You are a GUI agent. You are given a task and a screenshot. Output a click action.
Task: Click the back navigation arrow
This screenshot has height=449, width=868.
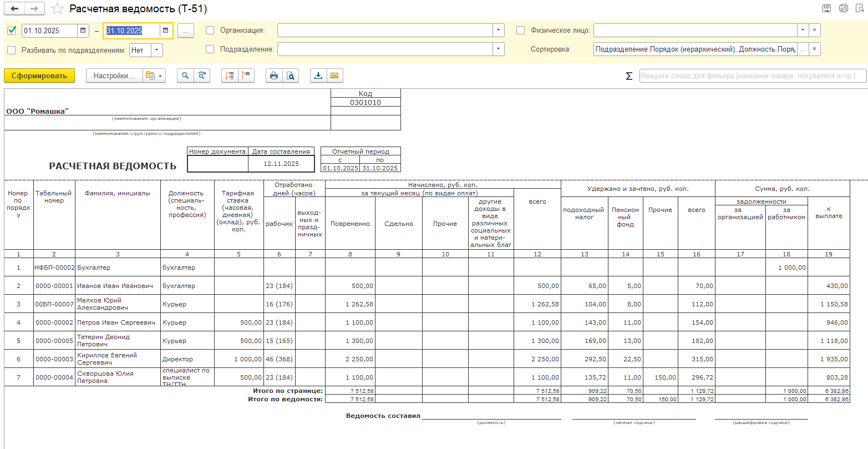(x=14, y=8)
